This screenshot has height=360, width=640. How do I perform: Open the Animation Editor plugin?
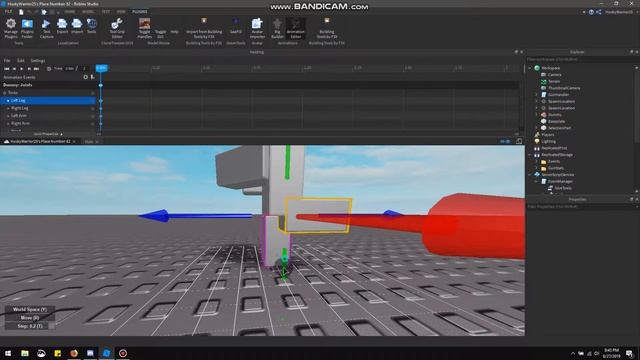pos(296,28)
